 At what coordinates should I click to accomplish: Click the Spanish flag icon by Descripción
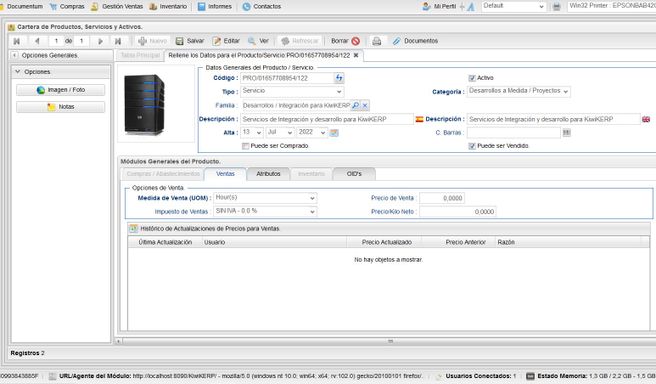click(419, 119)
